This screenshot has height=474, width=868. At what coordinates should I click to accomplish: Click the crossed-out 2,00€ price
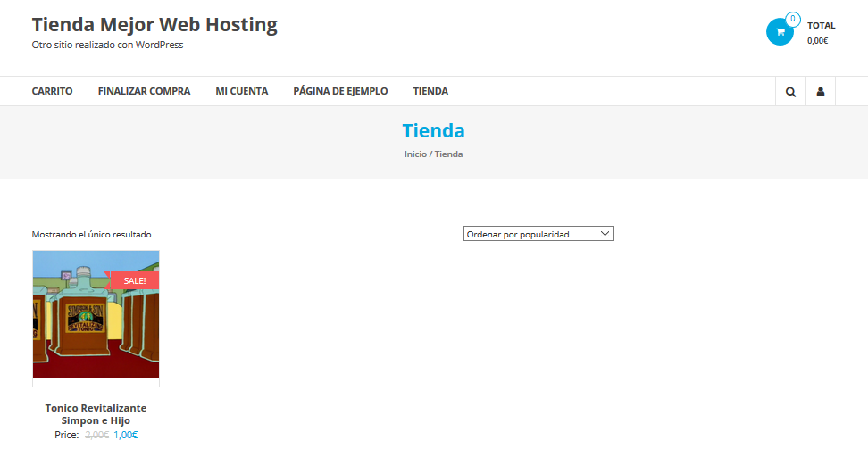(x=96, y=436)
